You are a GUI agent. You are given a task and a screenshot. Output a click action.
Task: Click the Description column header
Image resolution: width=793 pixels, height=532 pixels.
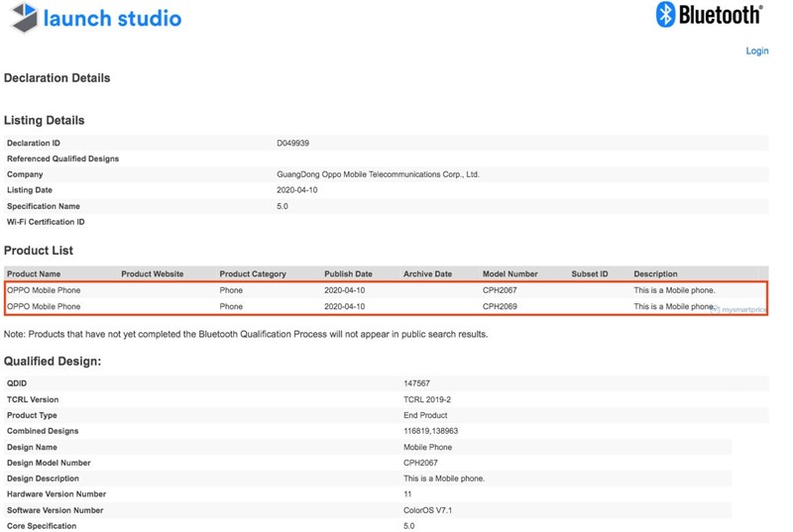(x=656, y=273)
